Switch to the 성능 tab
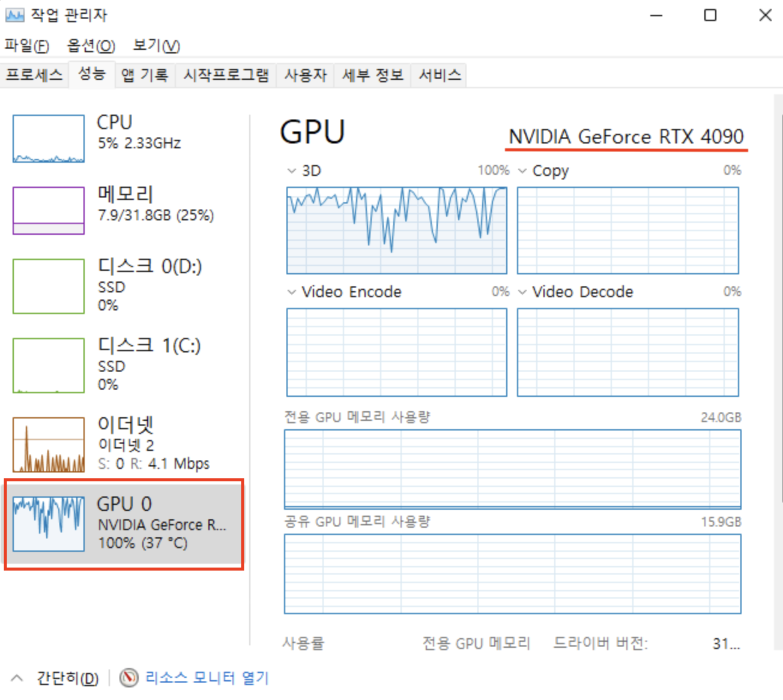Image resolution: width=783 pixels, height=700 pixels. click(x=92, y=74)
